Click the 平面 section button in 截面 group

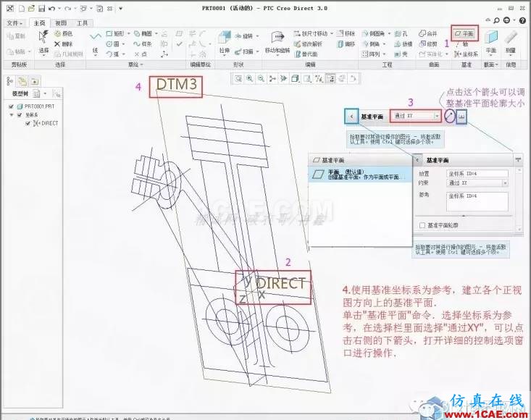pyautogui.click(x=491, y=42)
